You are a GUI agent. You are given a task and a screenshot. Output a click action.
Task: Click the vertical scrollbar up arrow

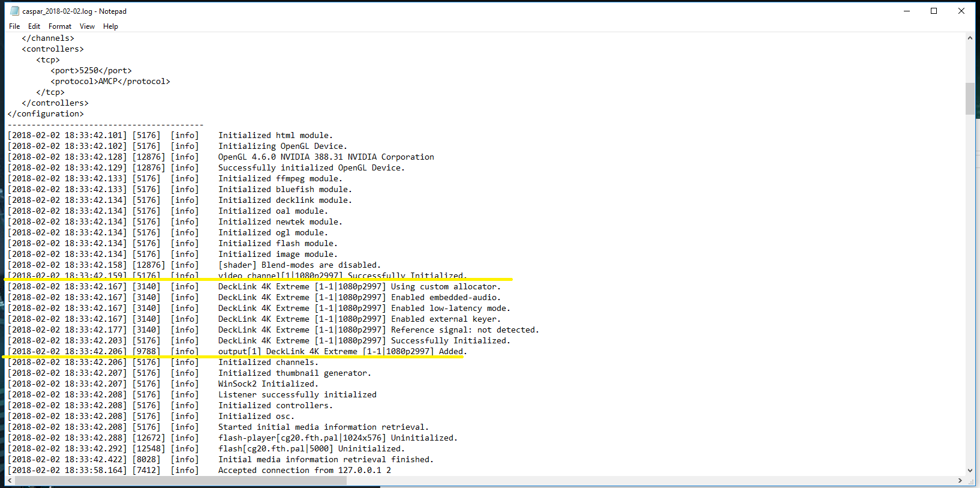click(970, 38)
